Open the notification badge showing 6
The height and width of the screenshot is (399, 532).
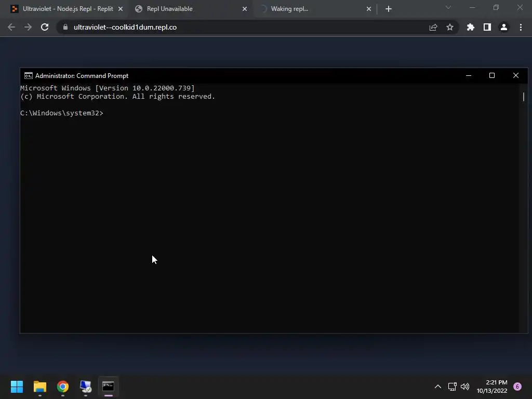pyautogui.click(x=517, y=387)
